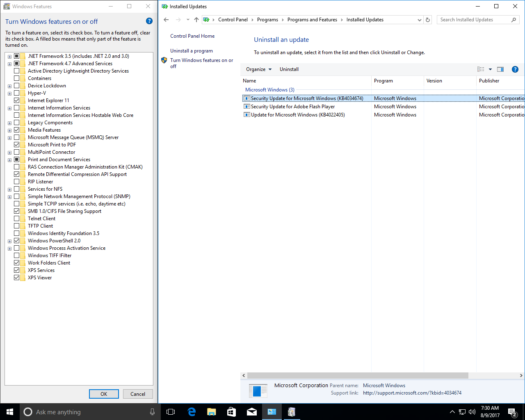Refresh the Installed Updates list

tap(428, 20)
